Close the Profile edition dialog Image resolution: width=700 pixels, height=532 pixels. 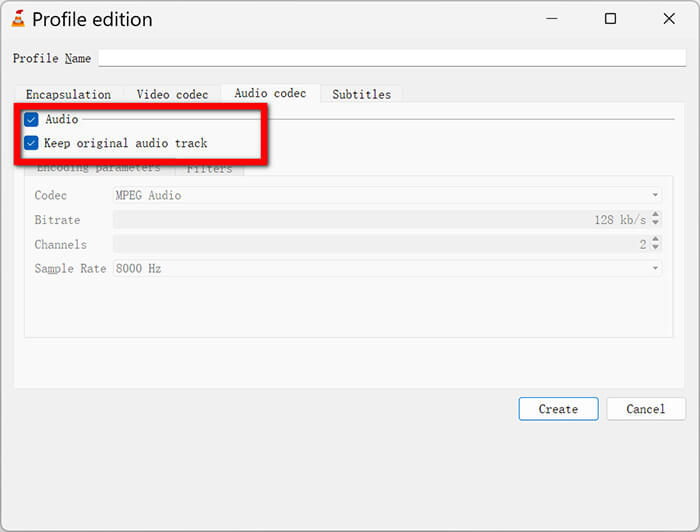pyautogui.click(x=667, y=19)
